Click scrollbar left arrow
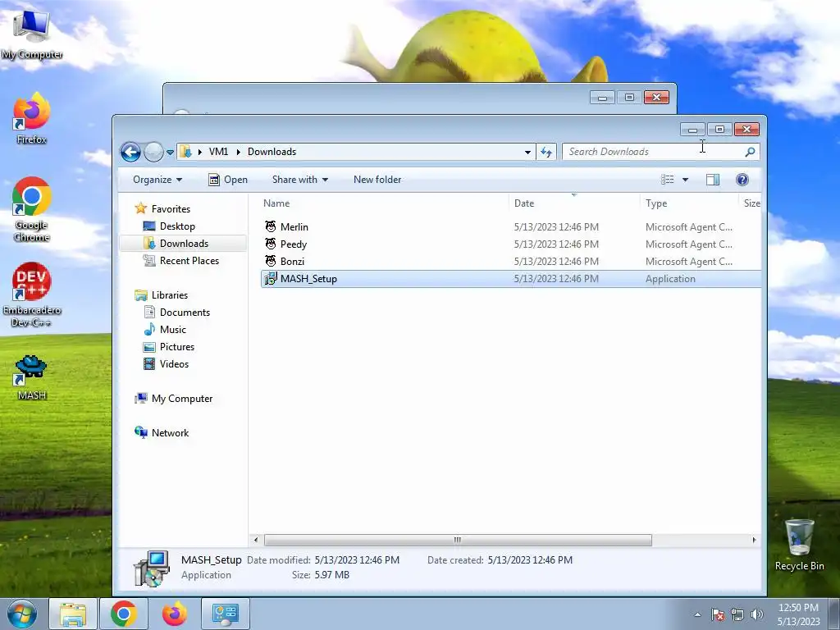The width and height of the screenshot is (840, 630). click(256, 540)
